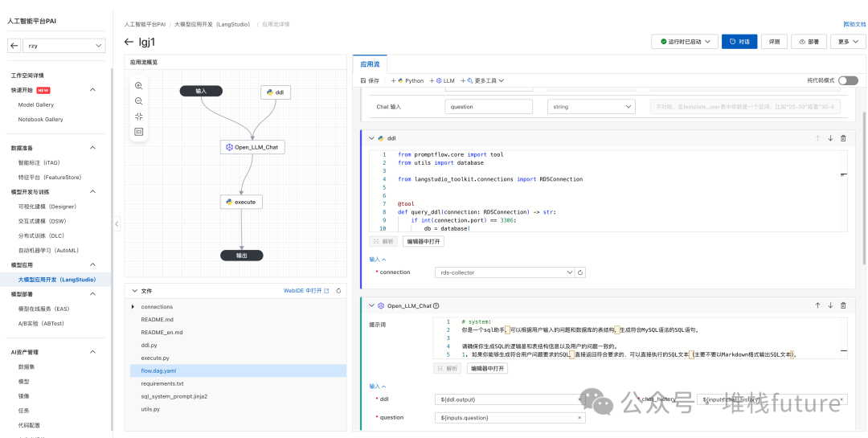The height and width of the screenshot is (438, 868).
Task: Click the 对话 button
Action: (739, 42)
